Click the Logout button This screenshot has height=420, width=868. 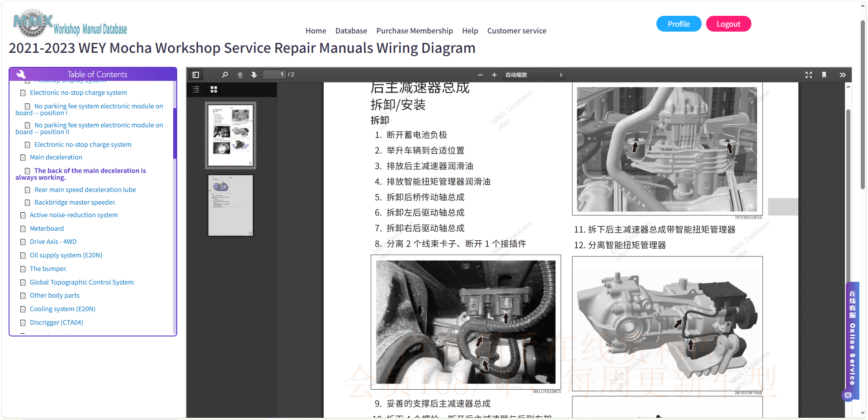728,24
